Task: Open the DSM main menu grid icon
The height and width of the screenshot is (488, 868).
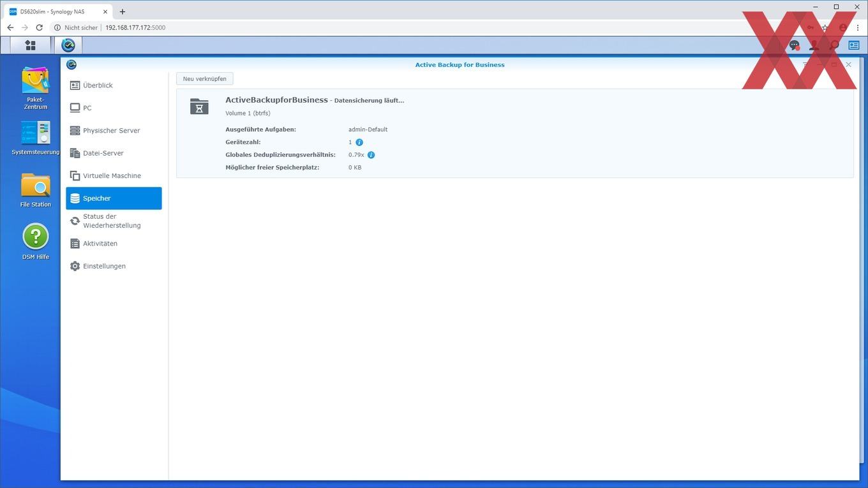Action: pos(30,45)
